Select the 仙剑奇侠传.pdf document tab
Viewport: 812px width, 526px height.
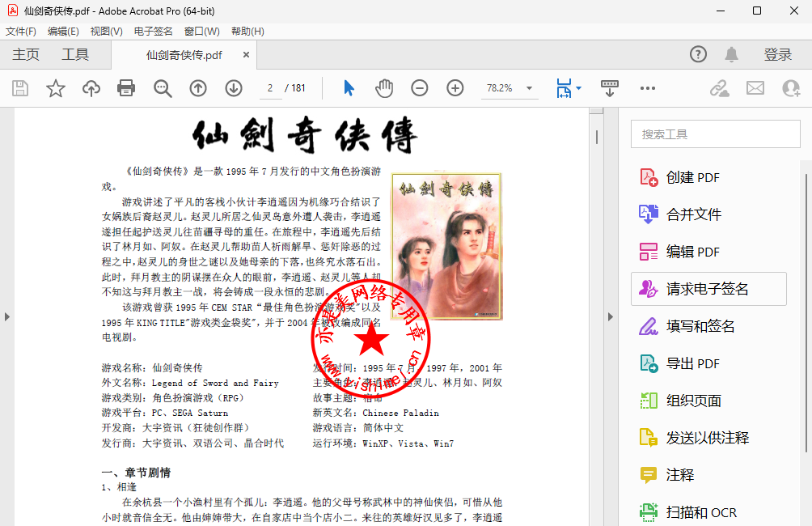coord(184,55)
